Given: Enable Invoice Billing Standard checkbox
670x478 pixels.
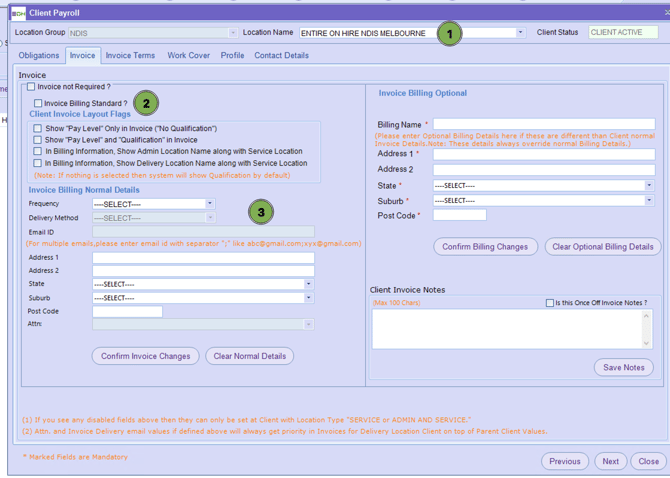Looking at the screenshot, I should [x=38, y=103].
